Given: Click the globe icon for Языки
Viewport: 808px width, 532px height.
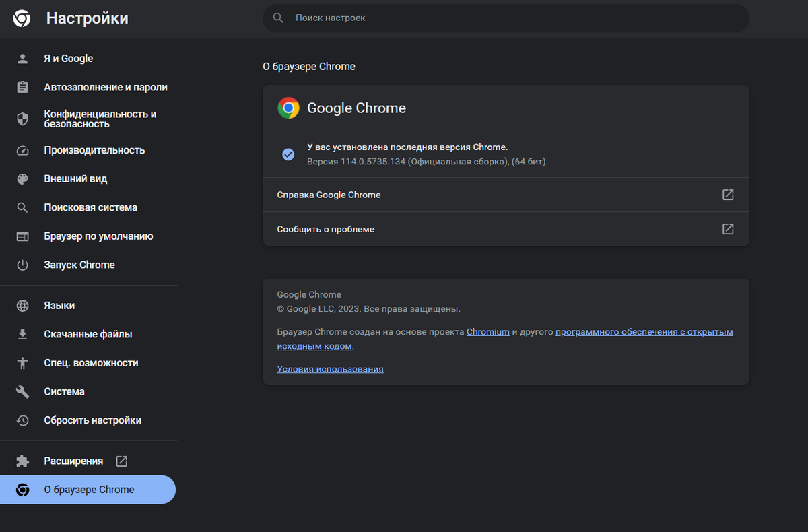Looking at the screenshot, I should click(23, 306).
